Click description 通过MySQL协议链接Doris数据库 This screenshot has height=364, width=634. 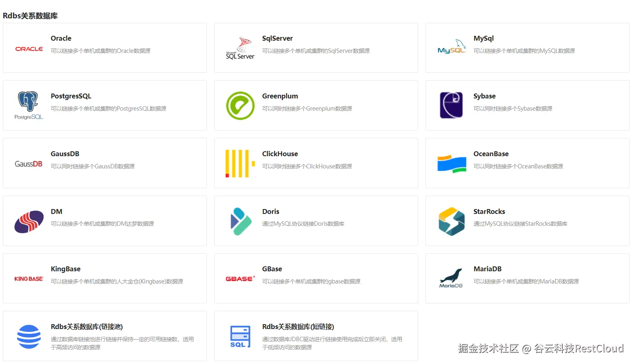[303, 224]
